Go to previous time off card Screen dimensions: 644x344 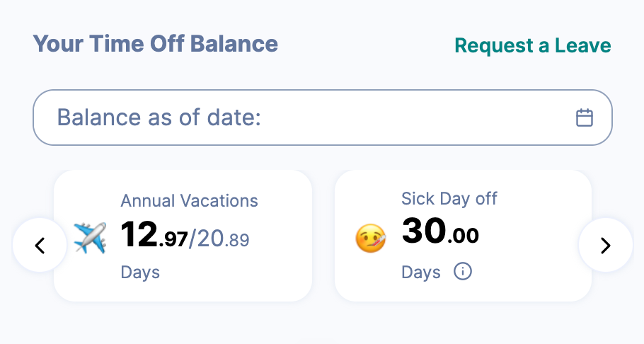point(40,245)
